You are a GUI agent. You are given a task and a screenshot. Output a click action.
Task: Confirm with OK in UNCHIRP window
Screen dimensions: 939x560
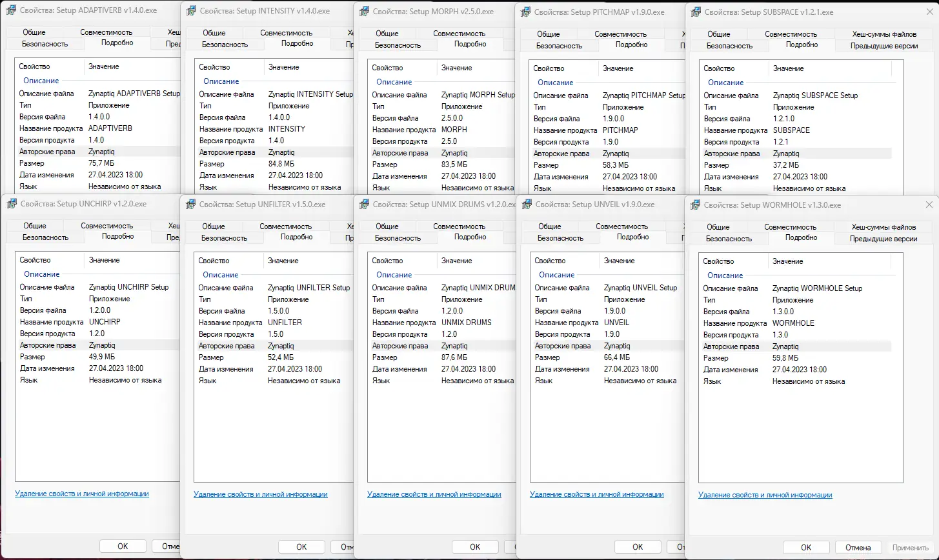tap(123, 546)
